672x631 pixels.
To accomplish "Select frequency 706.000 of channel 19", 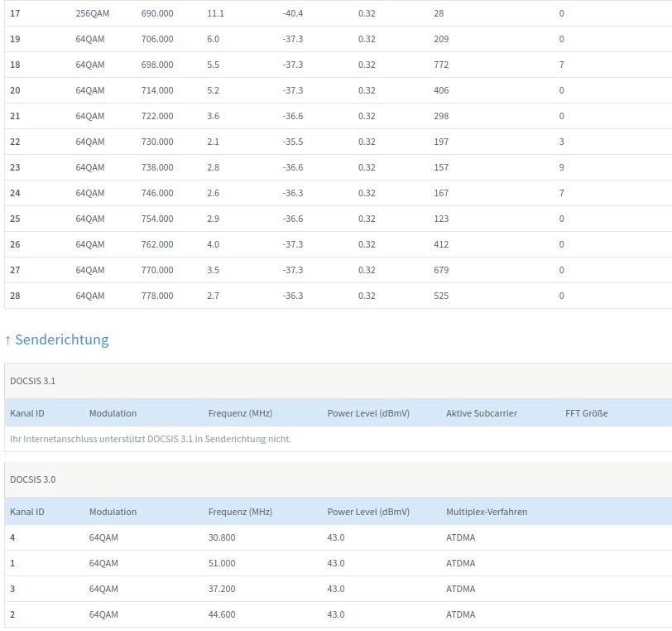I will pos(157,39).
